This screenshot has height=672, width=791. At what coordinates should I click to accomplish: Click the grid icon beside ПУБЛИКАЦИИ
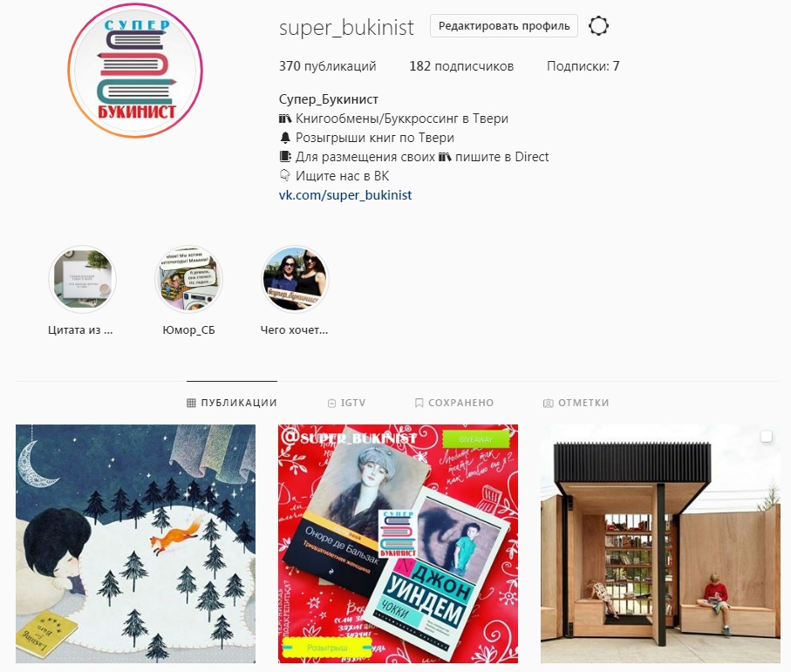191,403
